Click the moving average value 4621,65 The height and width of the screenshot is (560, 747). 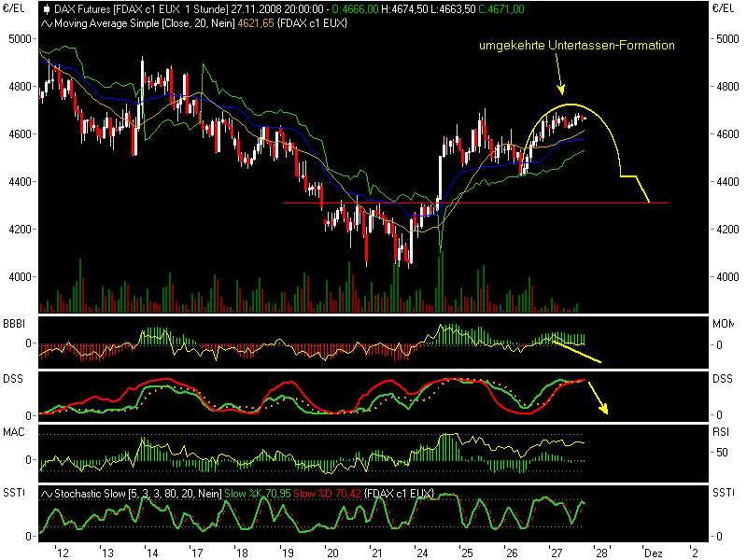255,23
